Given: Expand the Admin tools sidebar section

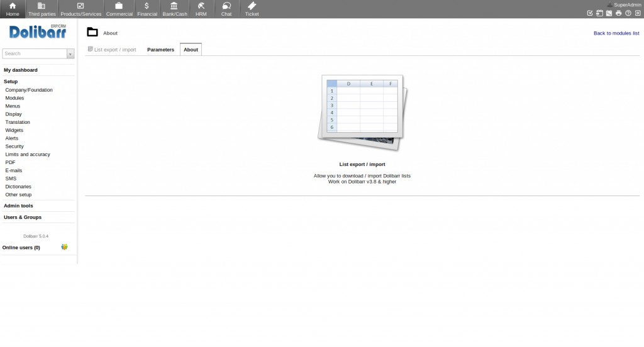Looking at the screenshot, I should coord(18,206).
